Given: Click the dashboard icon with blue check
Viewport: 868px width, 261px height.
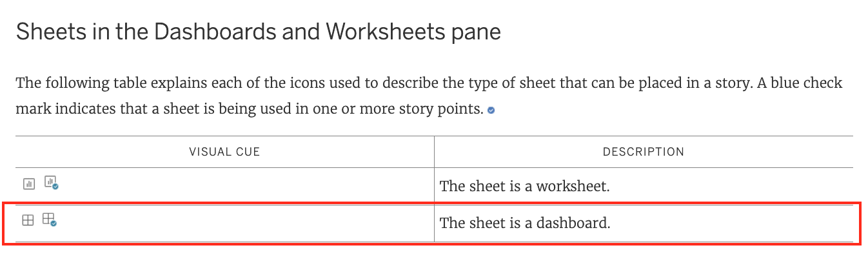Looking at the screenshot, I should (x=50, y=220).
